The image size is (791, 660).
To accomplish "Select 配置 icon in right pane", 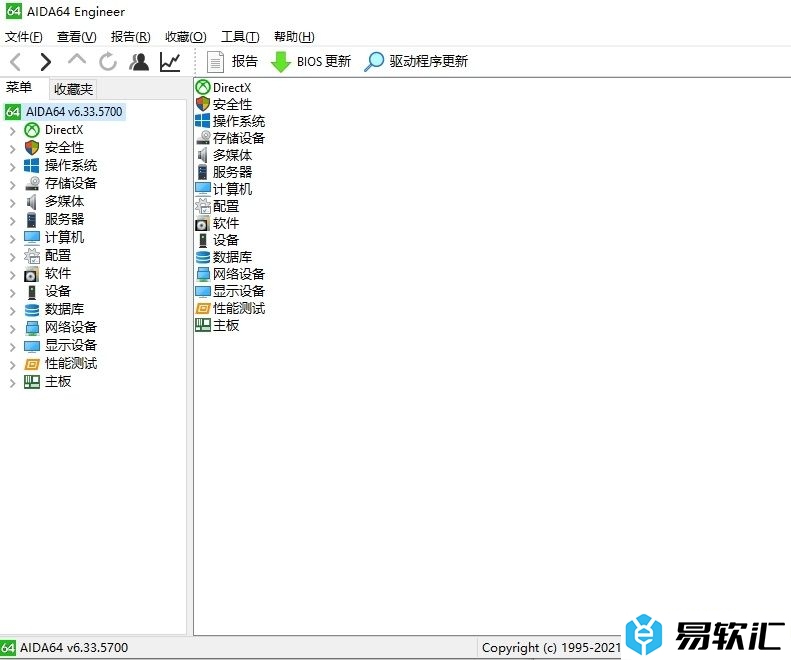I will pos(203,206).
